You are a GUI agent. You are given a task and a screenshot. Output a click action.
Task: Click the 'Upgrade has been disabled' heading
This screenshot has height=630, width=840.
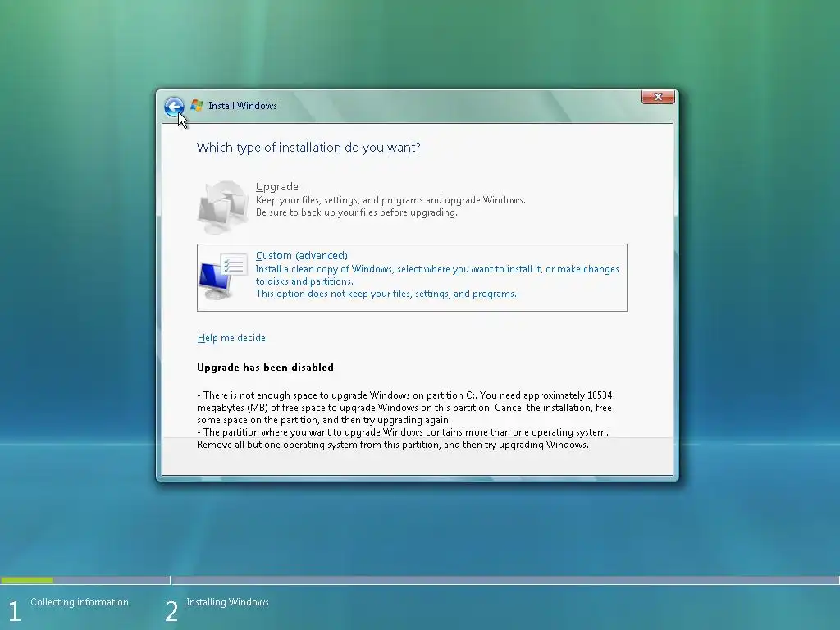click(265, 367)
